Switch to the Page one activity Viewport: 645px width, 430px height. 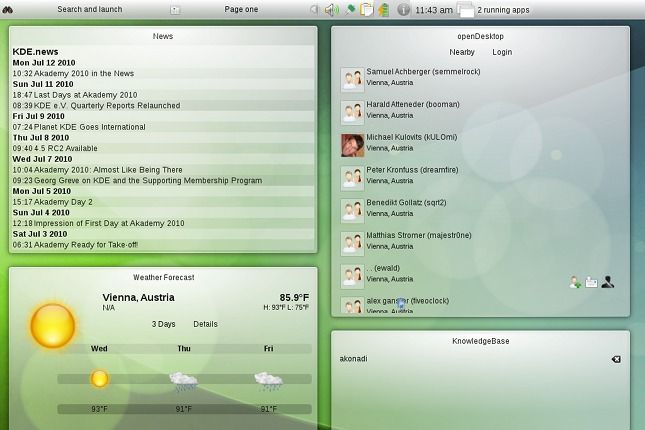(x=241, y=9)
